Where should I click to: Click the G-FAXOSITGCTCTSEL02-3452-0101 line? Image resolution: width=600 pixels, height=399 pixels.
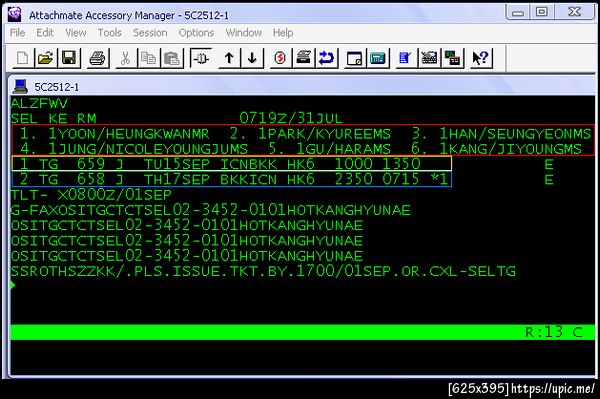(x=210, y=210)
